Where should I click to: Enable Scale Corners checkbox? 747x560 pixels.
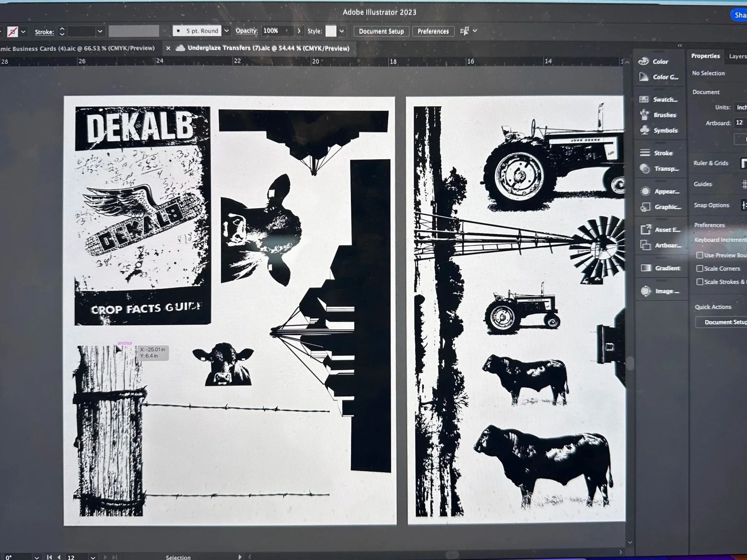[699, 268]
